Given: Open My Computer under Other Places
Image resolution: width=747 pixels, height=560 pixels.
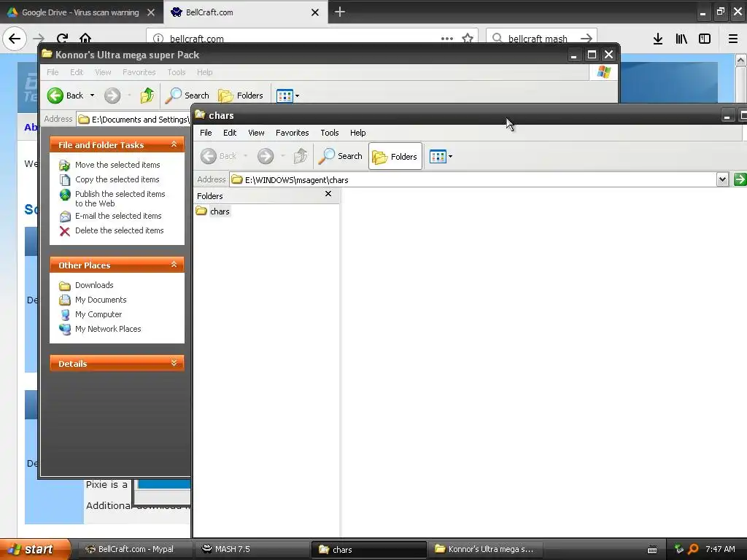Looking at the screenshot, I should tap(98, 314).
